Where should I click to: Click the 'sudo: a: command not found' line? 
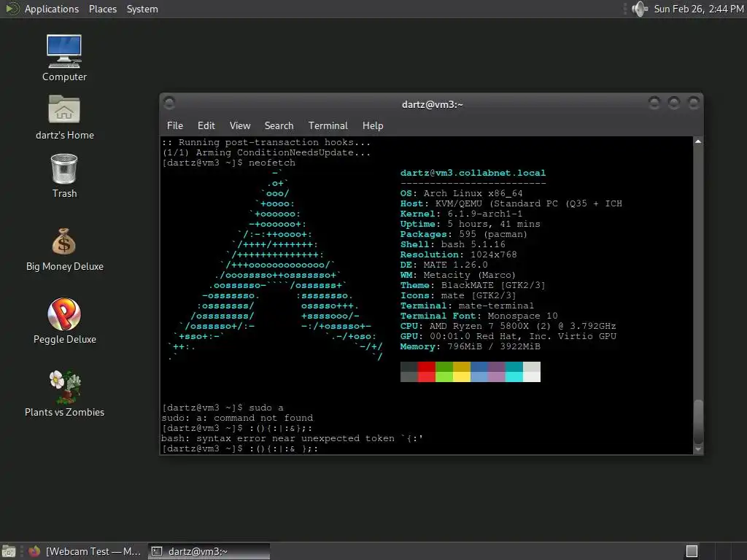[x=237, y=418]
